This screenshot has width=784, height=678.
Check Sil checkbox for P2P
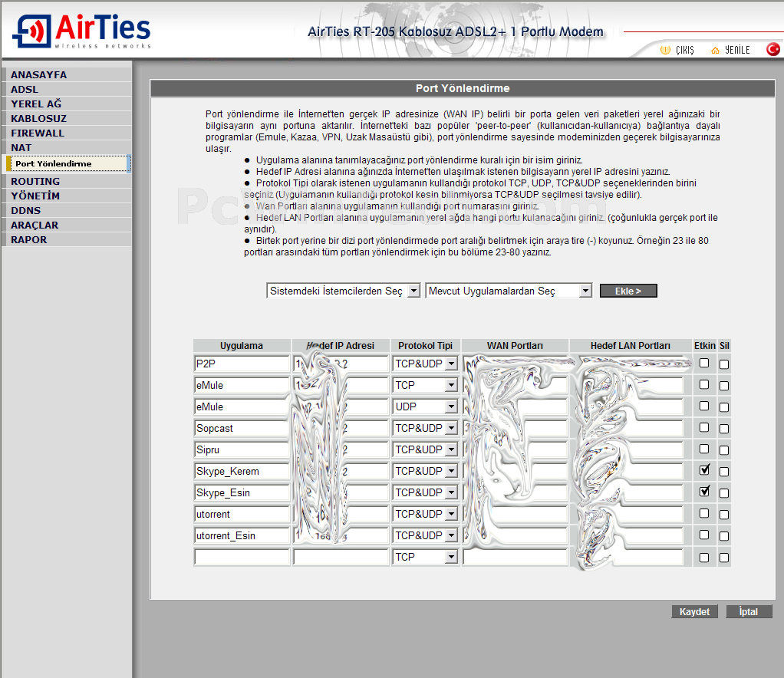[x=724, y=364]
